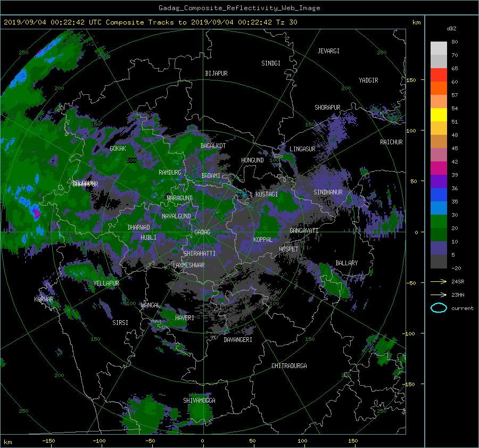Viewport: 479px width, 448px height.
Task: Click the green echo over Shivamogga
Action: [x=200, y=410]
